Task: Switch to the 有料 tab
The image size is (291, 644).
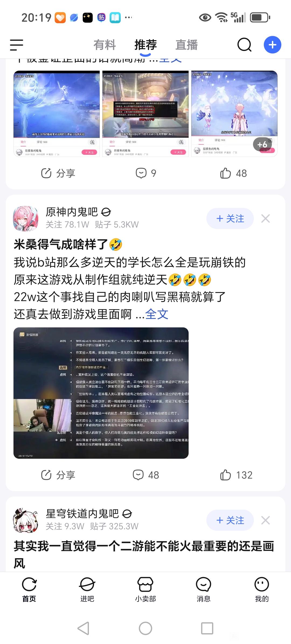Action: point(105,45)
